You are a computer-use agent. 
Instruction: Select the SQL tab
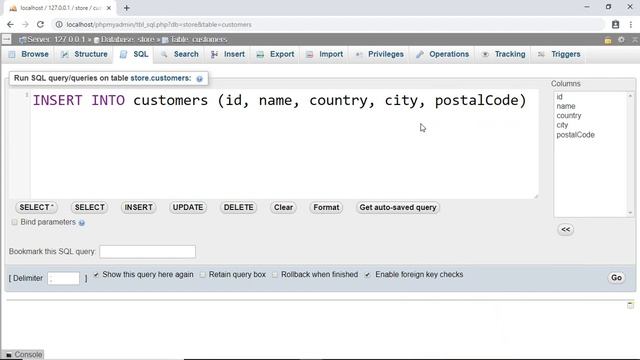[134, 54]
